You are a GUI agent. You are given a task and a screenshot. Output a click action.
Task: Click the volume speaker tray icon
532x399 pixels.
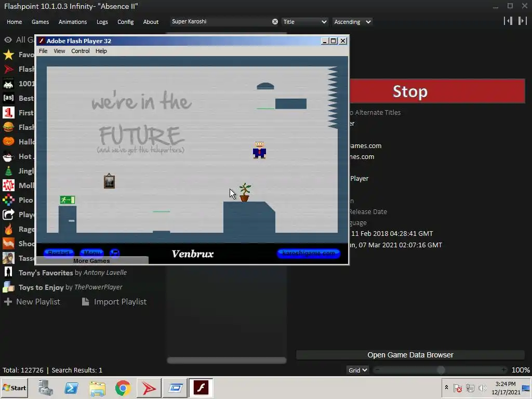click(482, 388)
